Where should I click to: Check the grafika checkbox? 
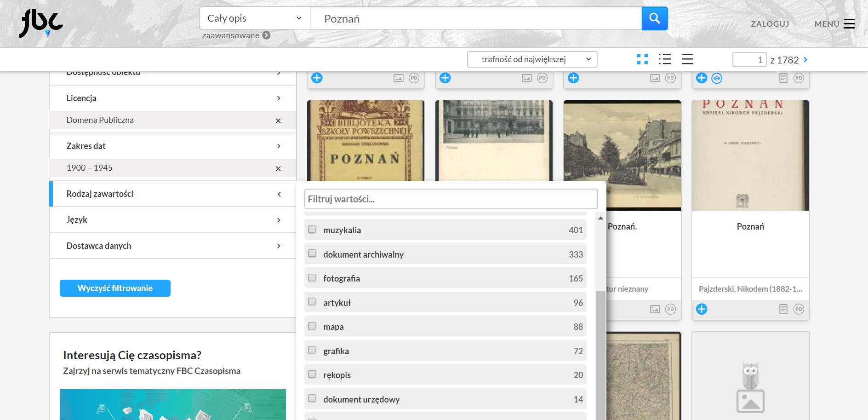coord(312,350)
